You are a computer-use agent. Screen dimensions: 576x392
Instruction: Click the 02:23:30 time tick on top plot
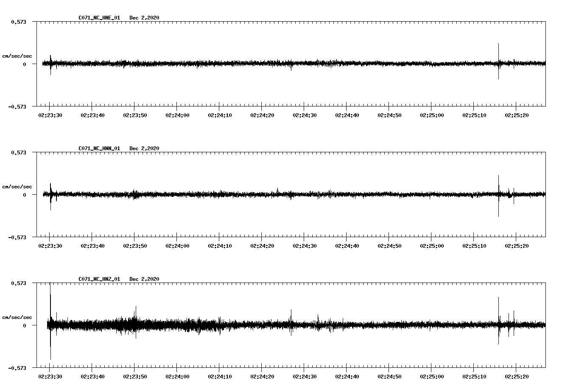click(x=50, y=114)
